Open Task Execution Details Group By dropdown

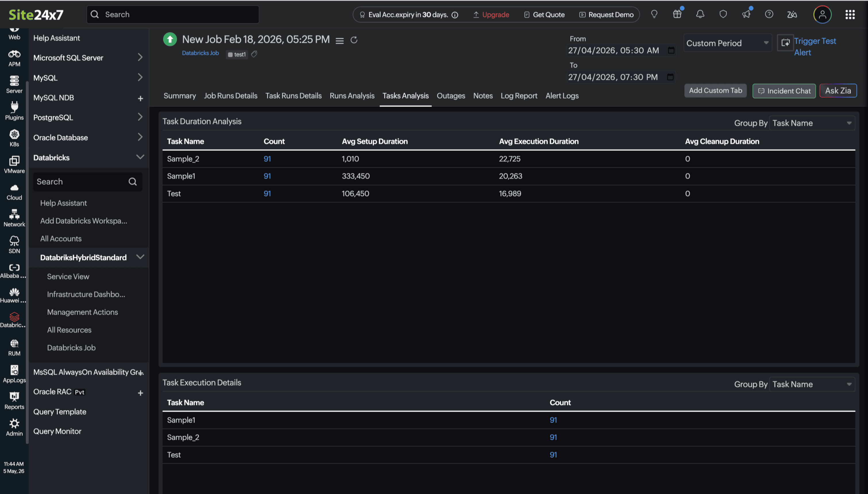pos(812,384)
